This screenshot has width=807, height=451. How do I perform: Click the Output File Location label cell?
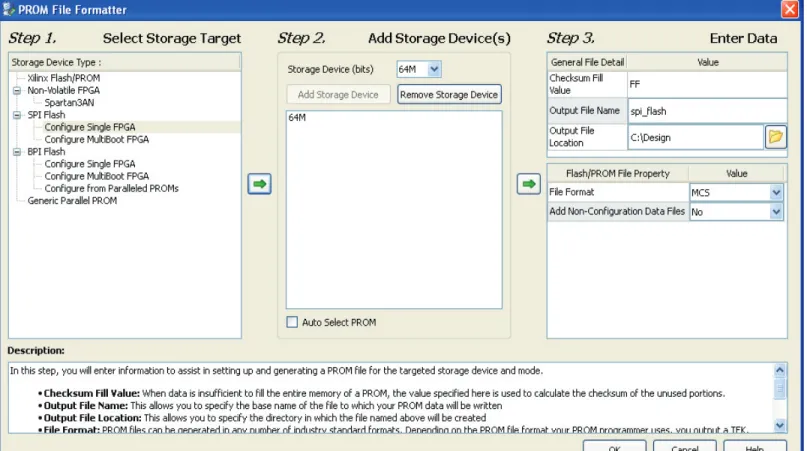(x=587, y=137)
